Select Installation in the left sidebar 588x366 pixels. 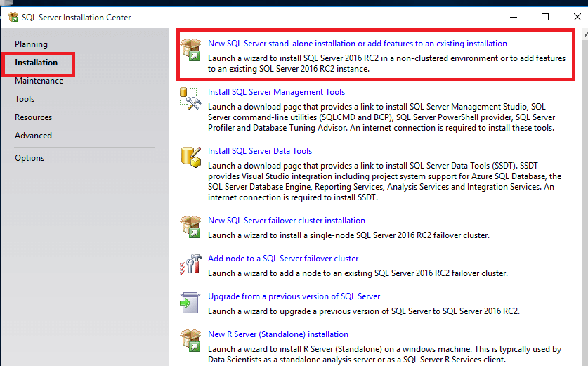(x=37, y=63)
